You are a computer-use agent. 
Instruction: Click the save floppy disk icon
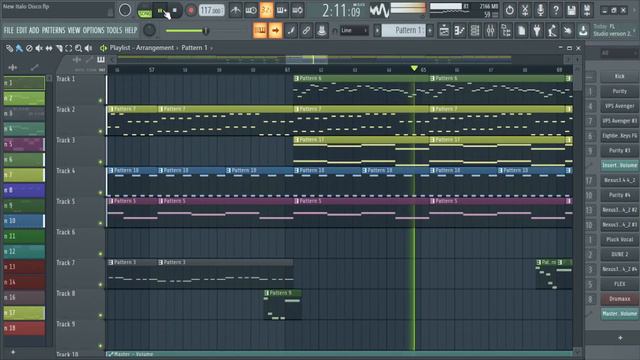pos(571,10)
